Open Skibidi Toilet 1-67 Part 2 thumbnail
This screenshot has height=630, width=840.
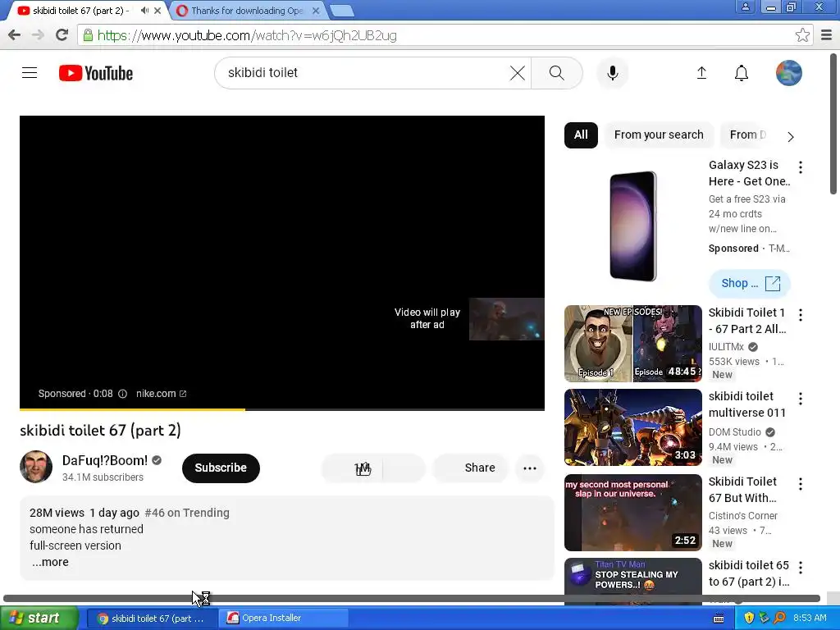632,344
